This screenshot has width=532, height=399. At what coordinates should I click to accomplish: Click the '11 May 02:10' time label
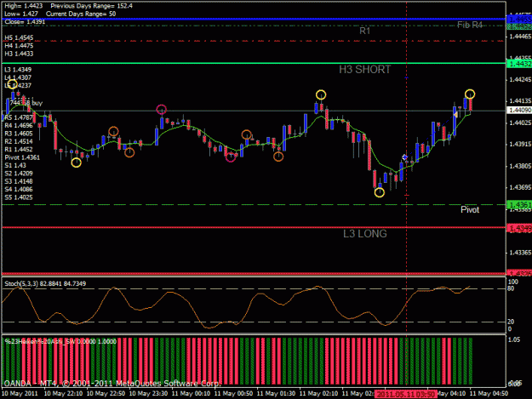[x=318, y=394]
